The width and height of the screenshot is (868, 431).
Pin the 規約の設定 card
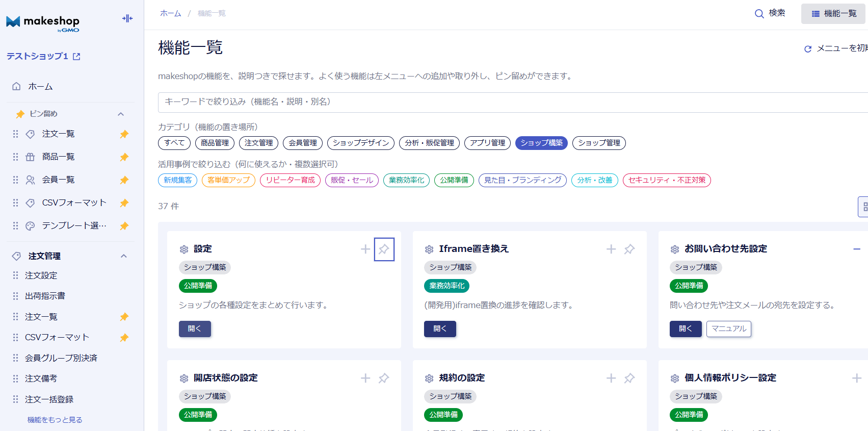[629, 378]
